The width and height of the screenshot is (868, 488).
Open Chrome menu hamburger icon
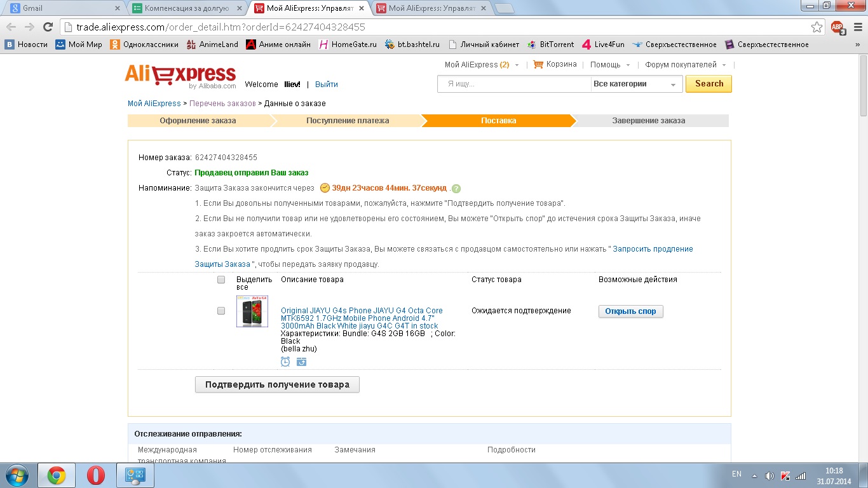[856, 27]
